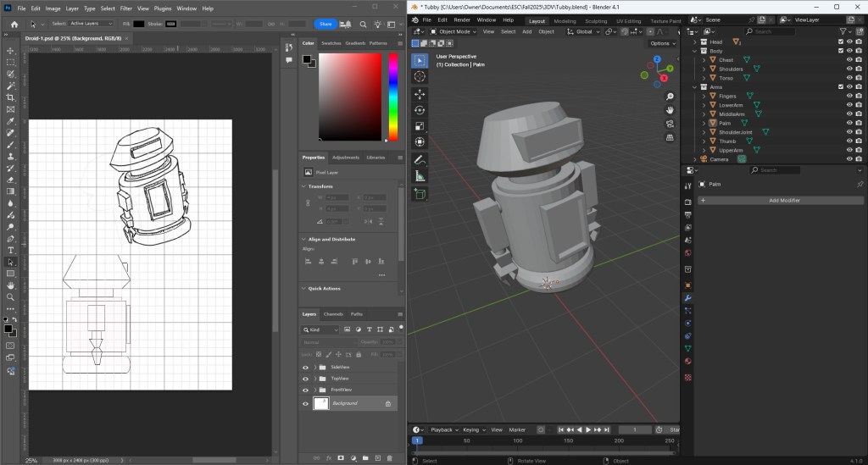This screenshot has height=465, width=868.
Task: Open the Object Mode dropdown
Action: [454, 31]
